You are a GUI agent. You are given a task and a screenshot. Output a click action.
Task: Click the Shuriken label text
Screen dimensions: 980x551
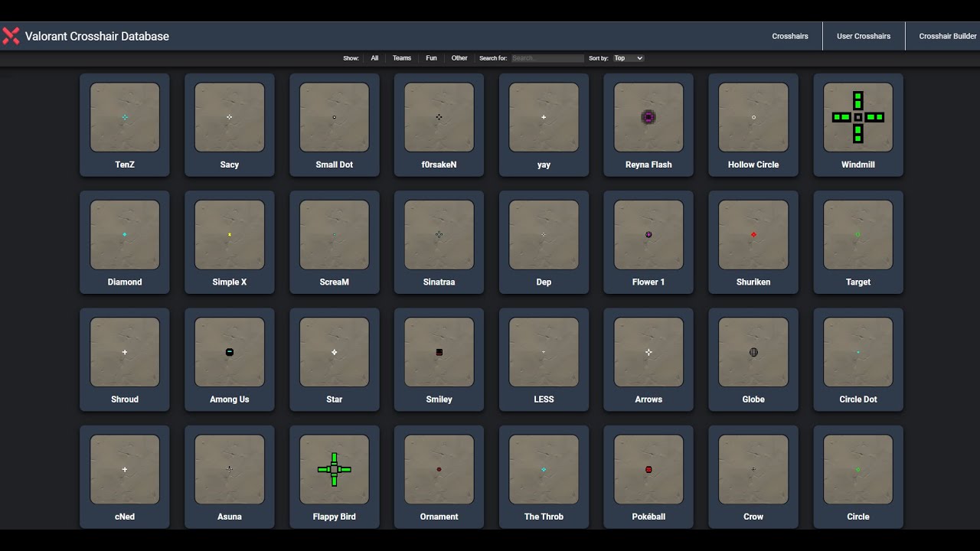[753, 282]
